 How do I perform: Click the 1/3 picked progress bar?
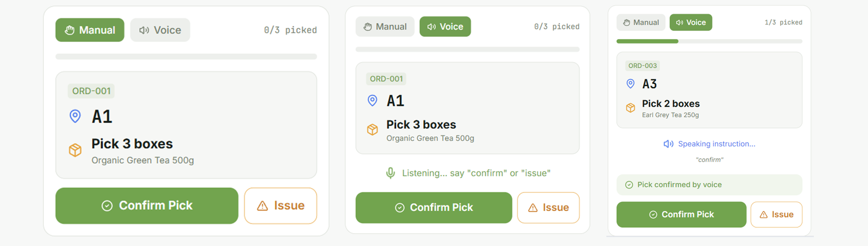pos(709,41)
